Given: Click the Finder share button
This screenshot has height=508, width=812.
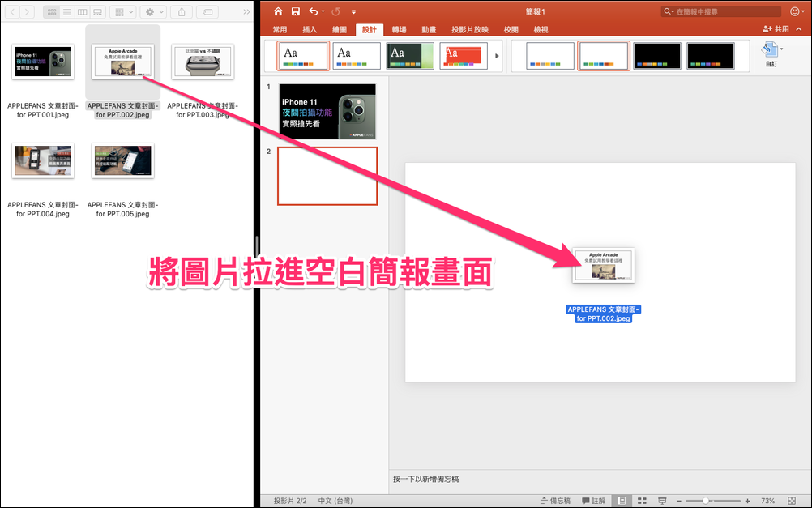Looking at the screenshot, I should pos(182,11).
